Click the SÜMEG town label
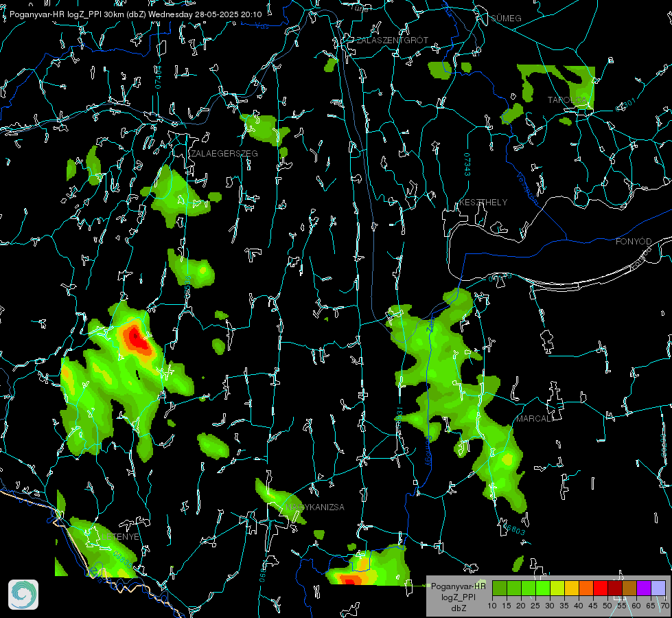The image size is (672, 618). point(506,18)
